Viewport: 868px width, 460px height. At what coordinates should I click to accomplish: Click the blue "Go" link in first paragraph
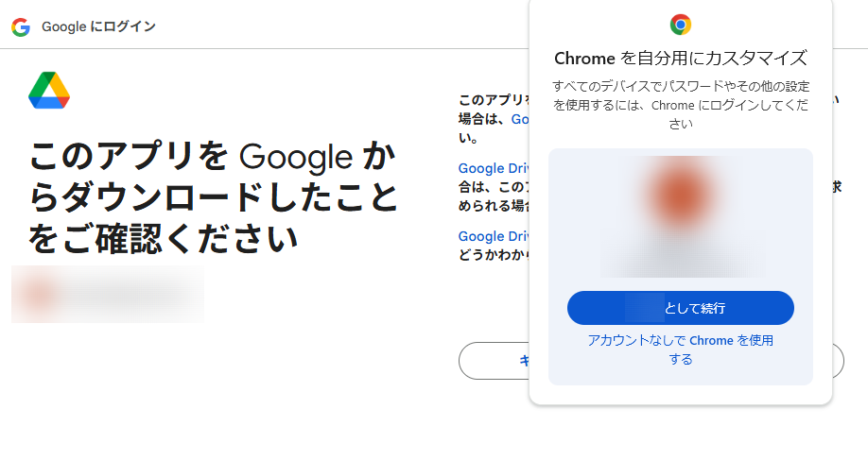(521, 120)
